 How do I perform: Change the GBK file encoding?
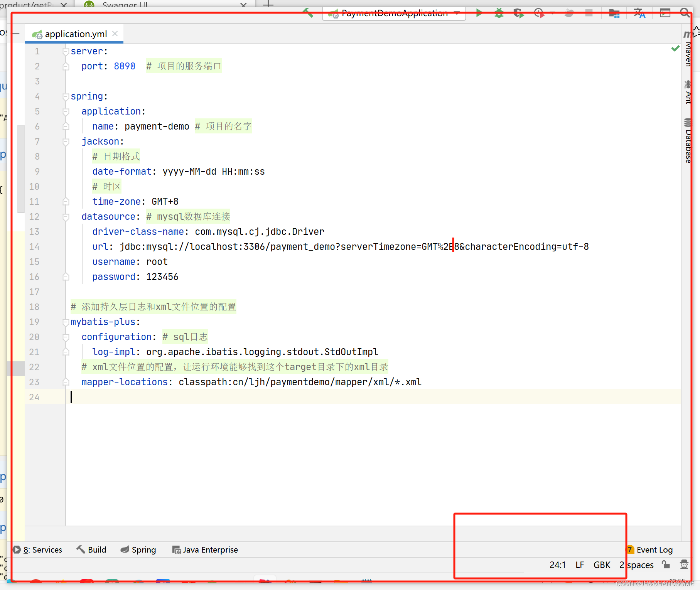click(602, 565)
